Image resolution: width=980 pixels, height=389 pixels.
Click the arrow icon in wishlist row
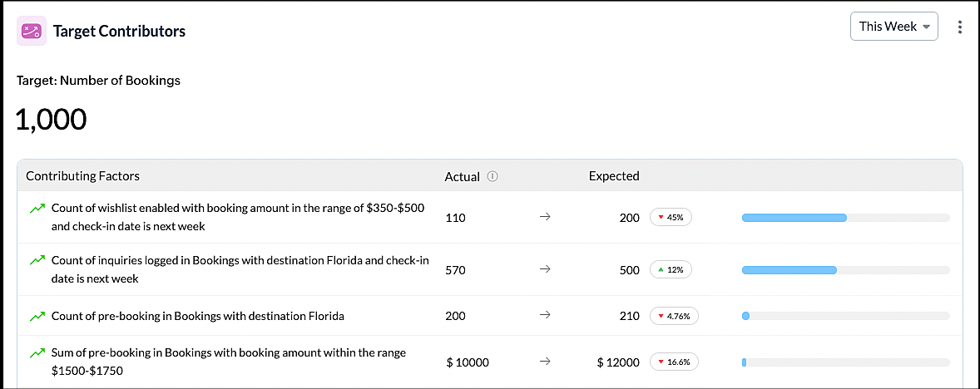pos(545,218)
